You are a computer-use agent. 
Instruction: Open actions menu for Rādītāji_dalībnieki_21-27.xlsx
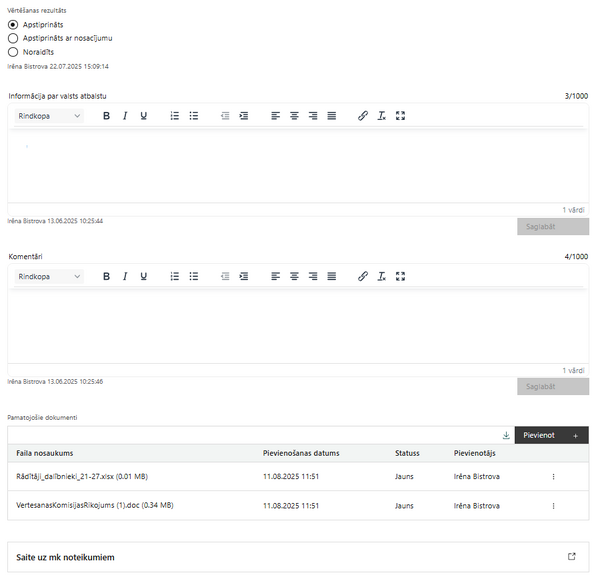click(x=553, y=476)
